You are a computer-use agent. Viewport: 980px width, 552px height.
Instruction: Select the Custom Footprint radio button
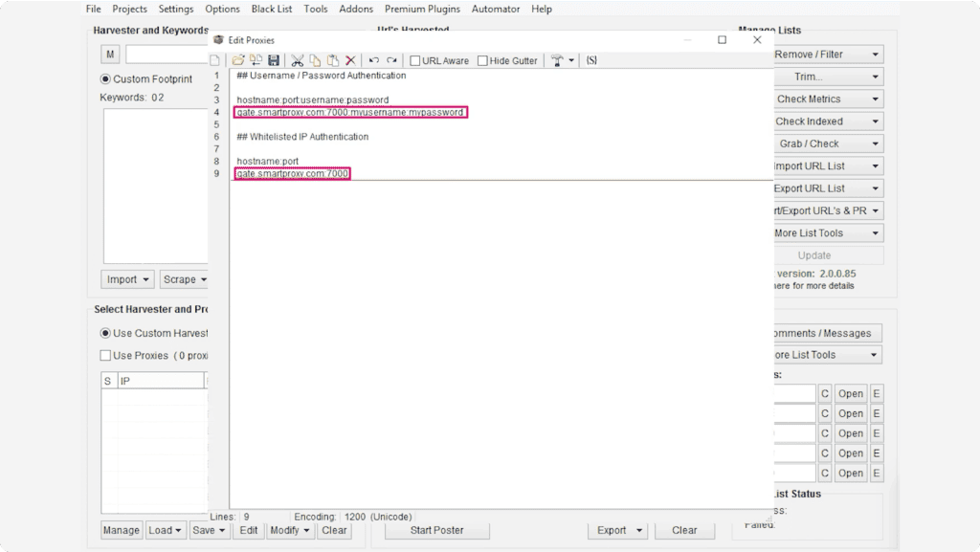click(106, 79)
